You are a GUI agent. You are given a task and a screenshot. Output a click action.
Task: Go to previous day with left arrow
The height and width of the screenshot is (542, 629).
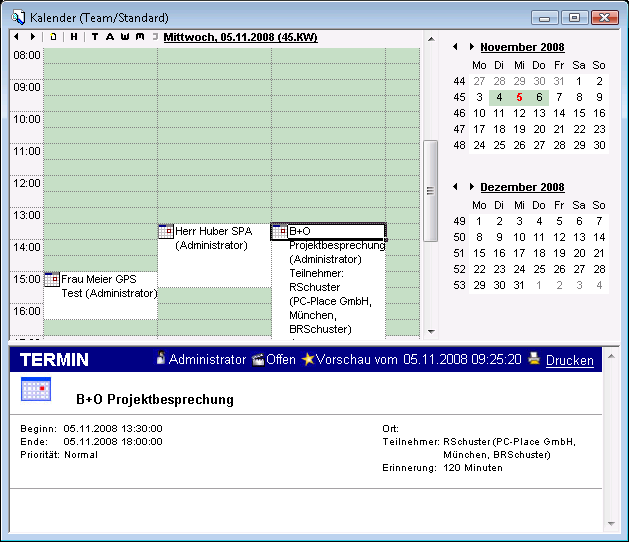tap(16, 37)
